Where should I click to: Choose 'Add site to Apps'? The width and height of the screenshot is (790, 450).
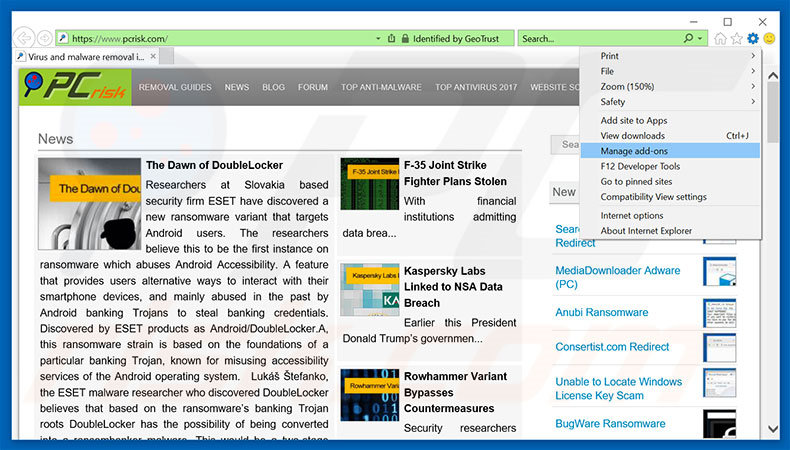[670, 120]
